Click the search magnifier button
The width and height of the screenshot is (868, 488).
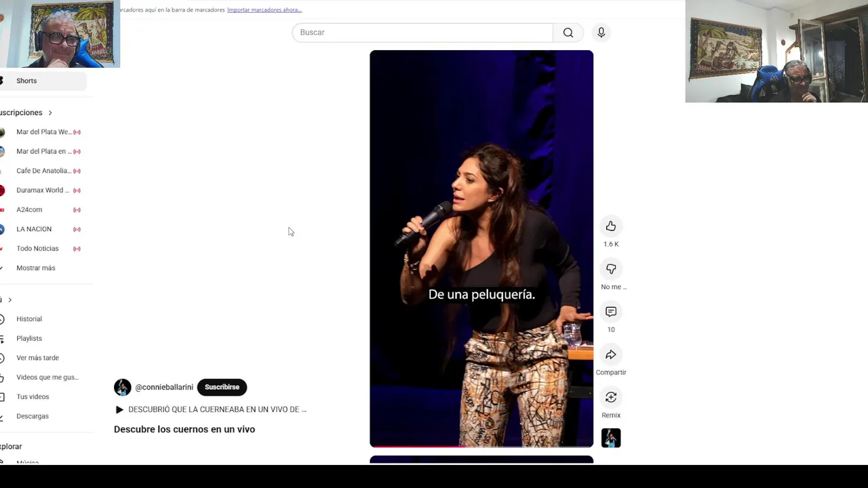568,33
